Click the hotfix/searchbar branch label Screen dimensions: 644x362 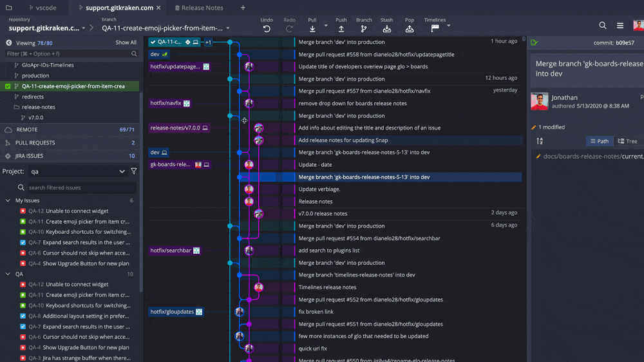(175, 250)
